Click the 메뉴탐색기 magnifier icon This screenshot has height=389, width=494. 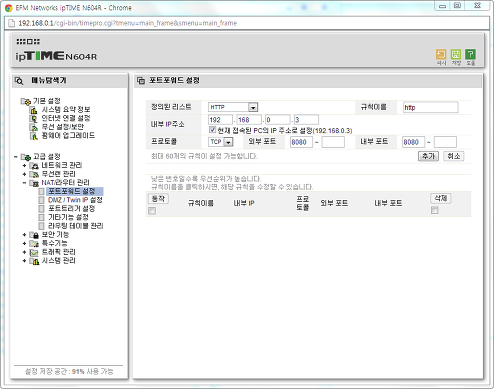19,81
